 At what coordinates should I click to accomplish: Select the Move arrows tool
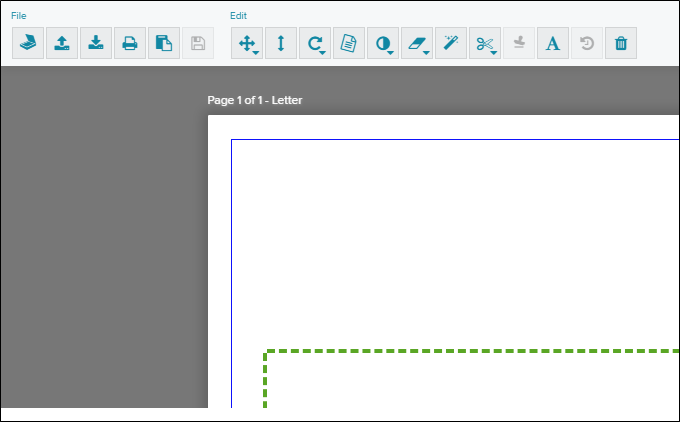[247, 43]
